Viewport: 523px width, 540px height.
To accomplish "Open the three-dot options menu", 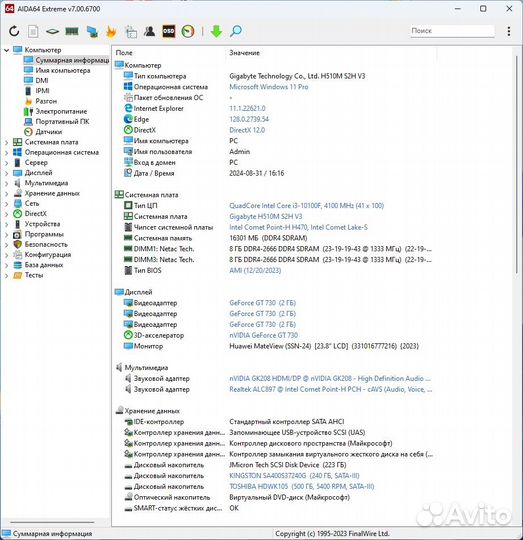I will 509,31.
